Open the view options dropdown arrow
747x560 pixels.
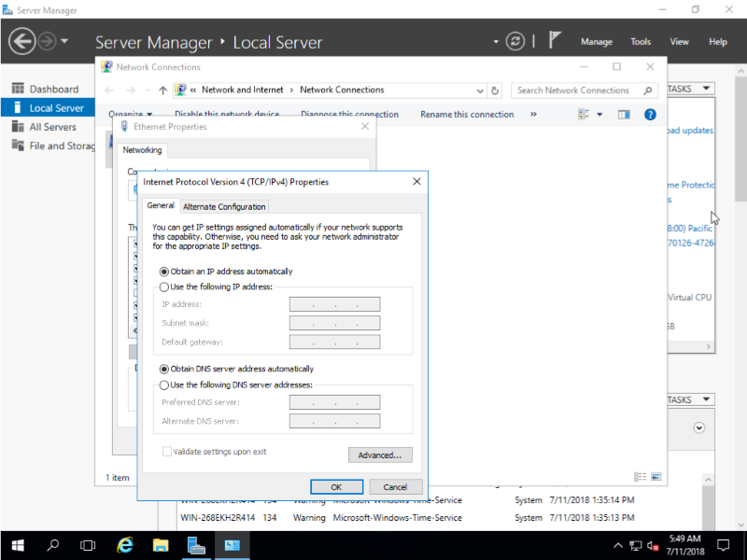point(599,114)
